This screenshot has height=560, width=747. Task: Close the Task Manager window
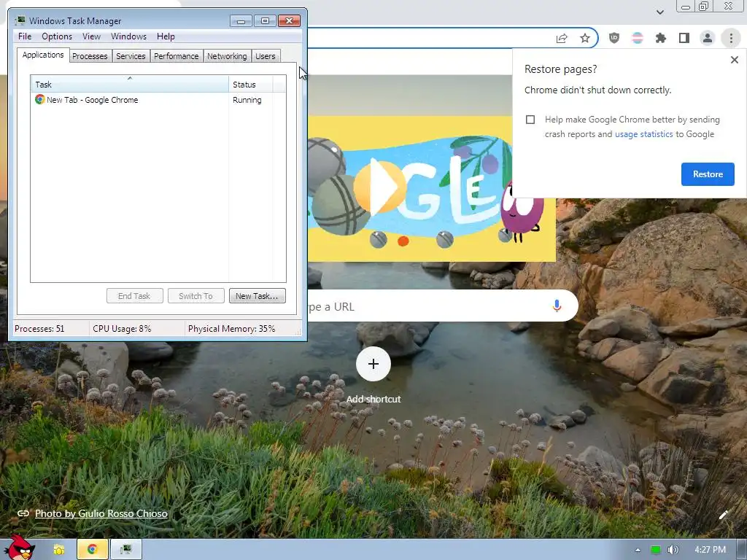pos(289,20)
